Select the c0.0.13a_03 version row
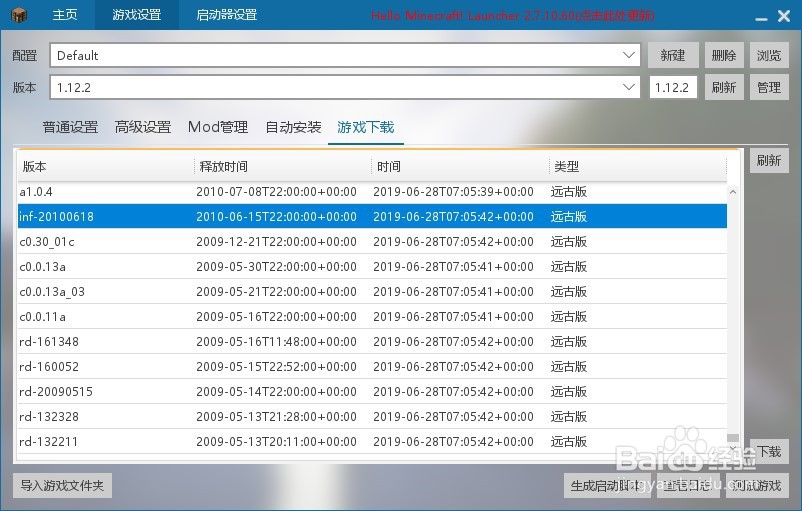The width and height of the screenshot is (802, 511). point(372,292)
